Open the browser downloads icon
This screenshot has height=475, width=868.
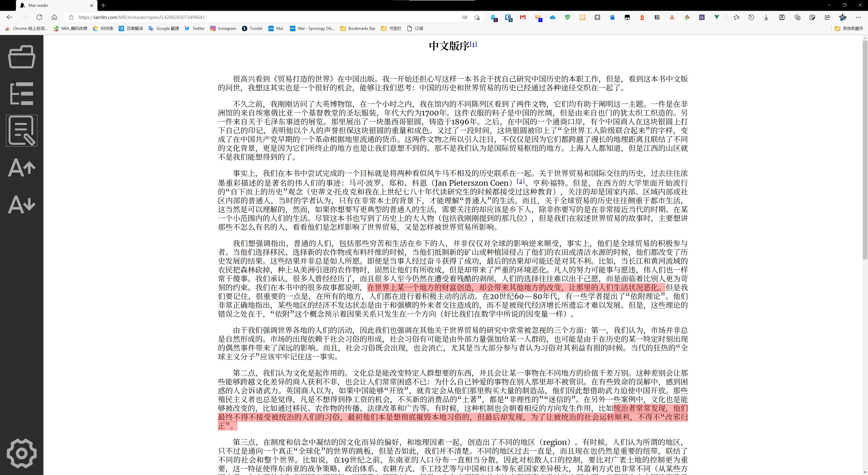click(x=766, y=17)
